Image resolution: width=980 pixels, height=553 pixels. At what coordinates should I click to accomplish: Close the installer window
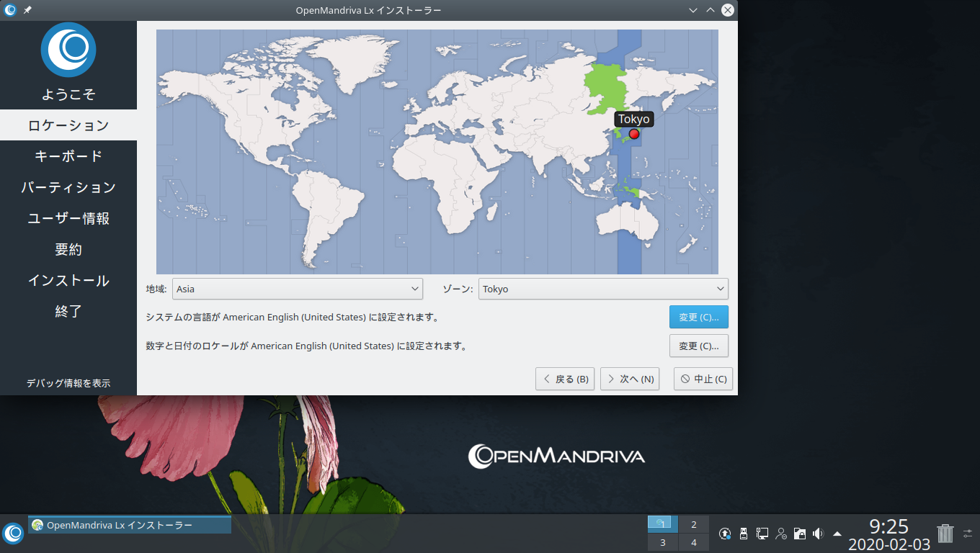pos(728,10)
